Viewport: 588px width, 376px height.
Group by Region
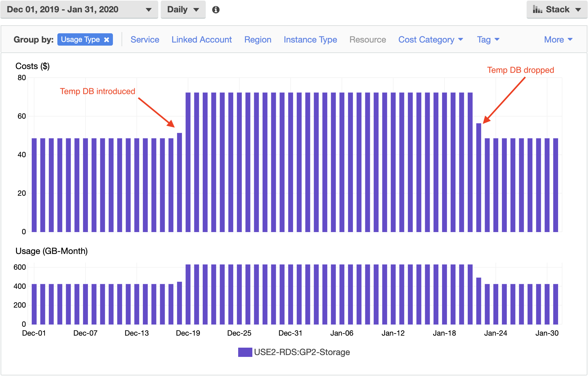pos(258,40)
